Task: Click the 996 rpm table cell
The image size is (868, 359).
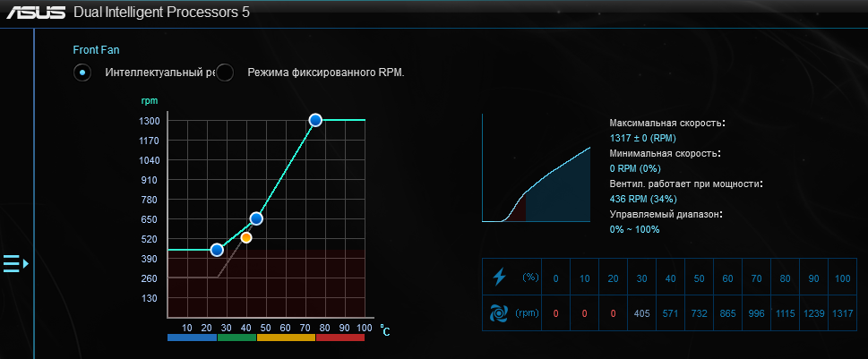Action: 756,313
